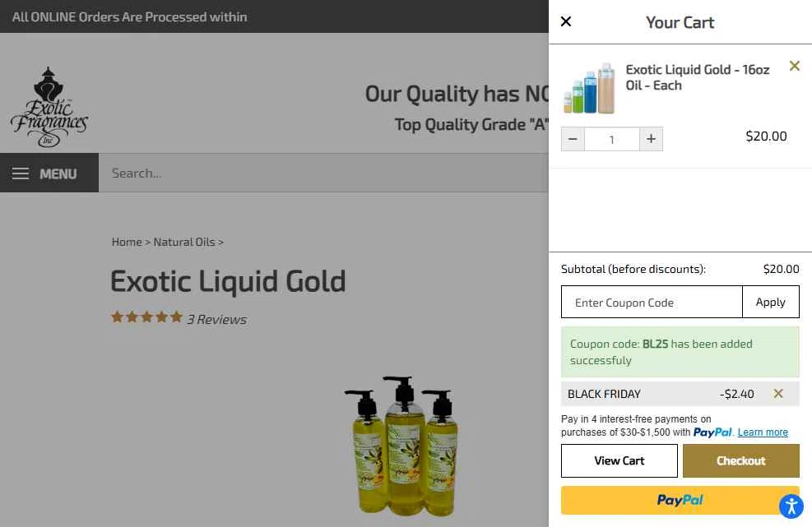Proceed to Checkout
This screenshot has width=812, height=527.
coord(741,460)
